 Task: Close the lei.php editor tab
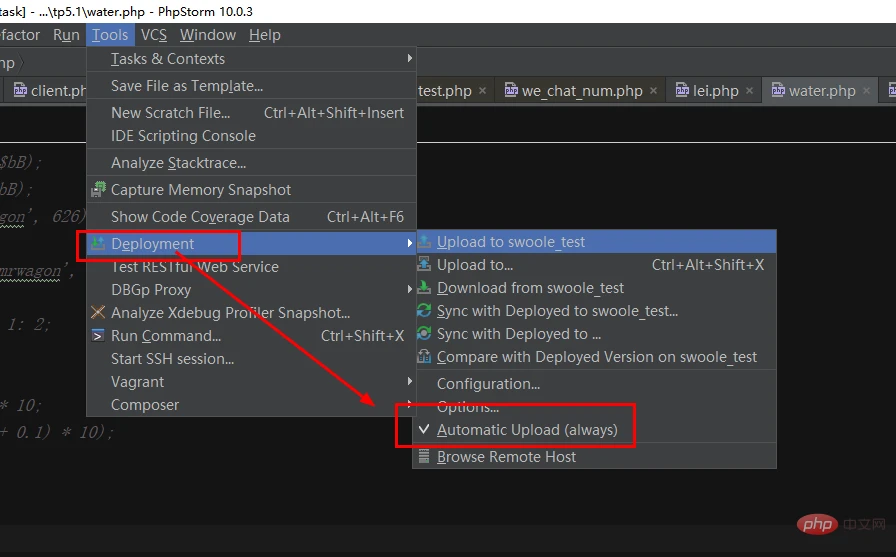coord(749,91)
